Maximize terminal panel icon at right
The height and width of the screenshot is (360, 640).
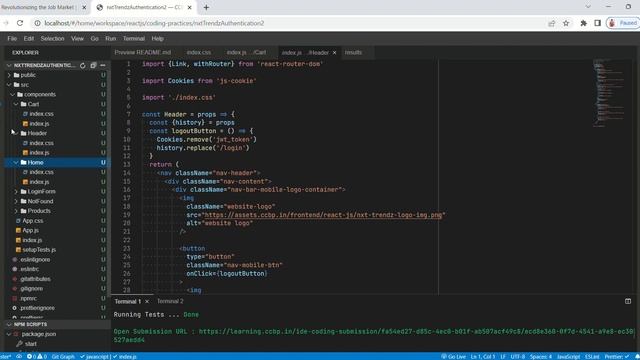[x=628, y=301]
